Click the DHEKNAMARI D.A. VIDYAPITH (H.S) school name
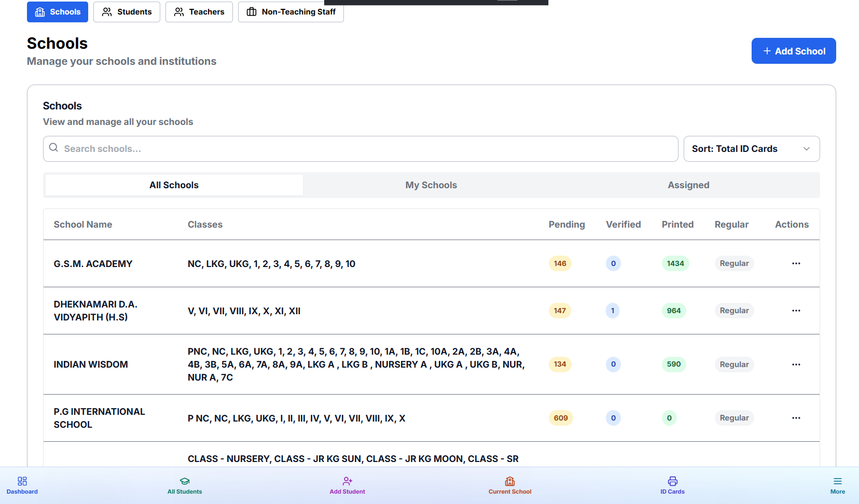 (95, 311)
